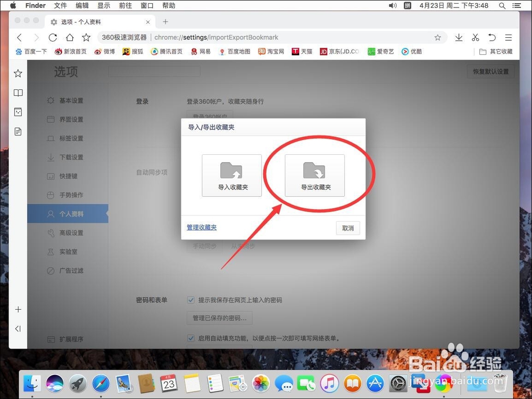
Task: Cancel the dialog with the 取消 button
Action: (x=347, y=228)
